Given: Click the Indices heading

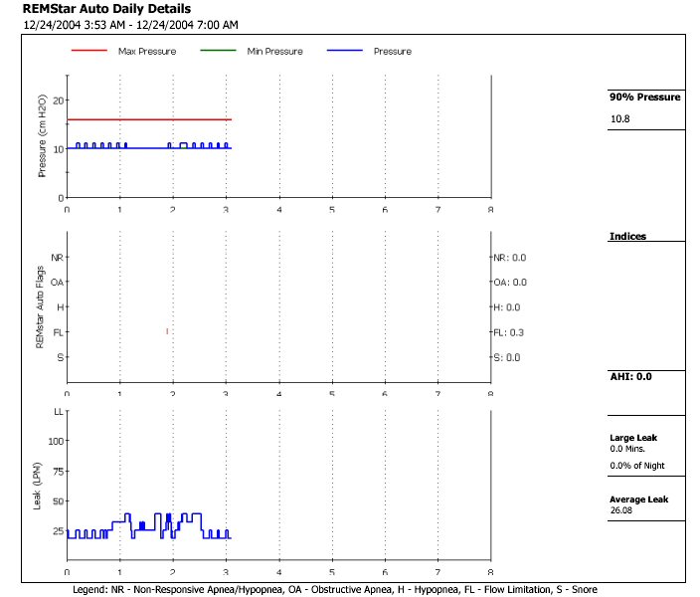Looking at the screenshot, I should (x=628, y=237).
